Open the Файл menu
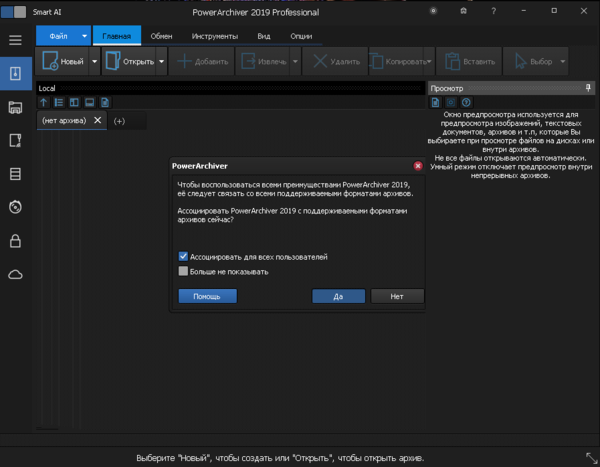 click(x=58, y=36)
